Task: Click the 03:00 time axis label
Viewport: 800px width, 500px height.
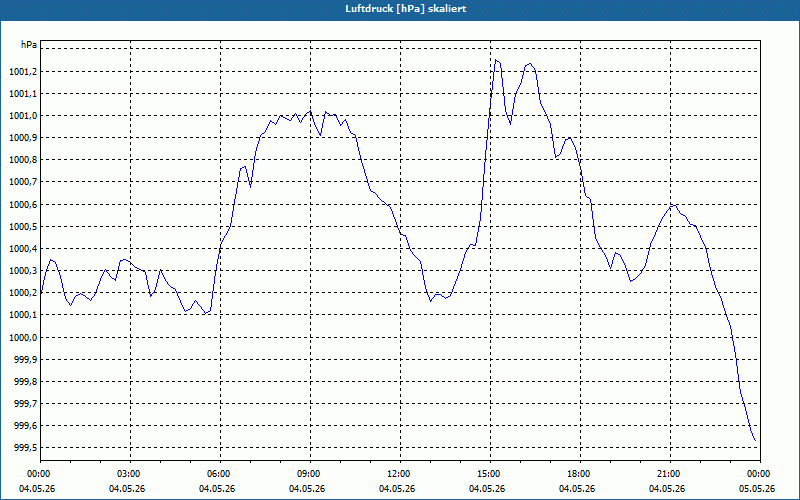Action: pyautogui.click(x=130, y=474)
